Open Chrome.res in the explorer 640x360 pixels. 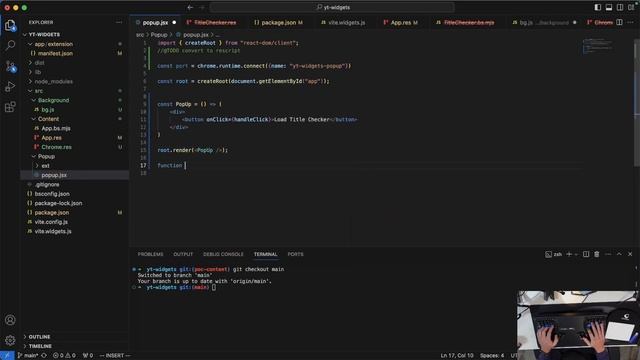tap(56, 147)
